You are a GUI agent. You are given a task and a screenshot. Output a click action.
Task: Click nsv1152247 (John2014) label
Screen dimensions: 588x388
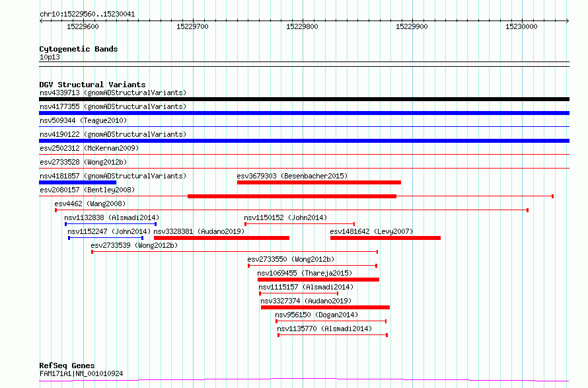[x=109, y=231]
